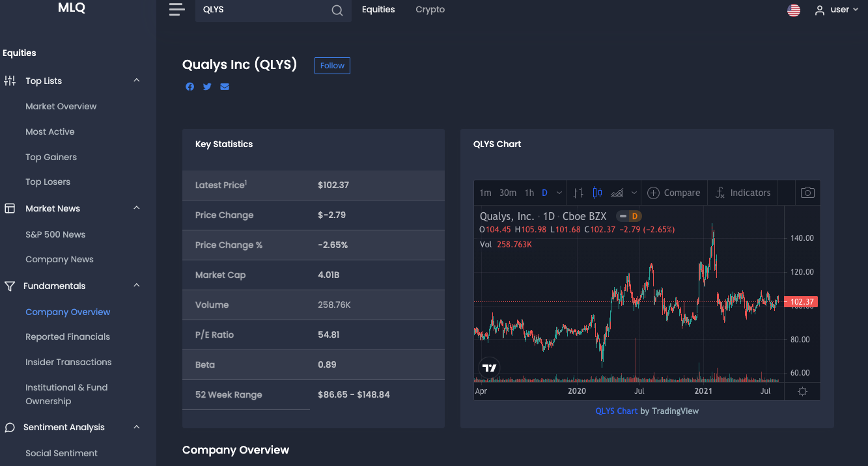The height and width of the screenshot is (466, 868).
Task: Open Company Overview page
Action: (x=68, y=312)
